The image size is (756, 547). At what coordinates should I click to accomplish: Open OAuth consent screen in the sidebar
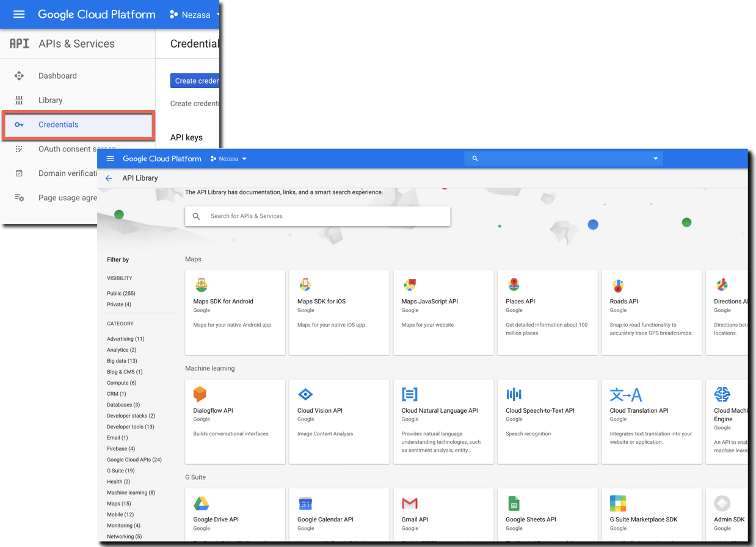(77, 149)
